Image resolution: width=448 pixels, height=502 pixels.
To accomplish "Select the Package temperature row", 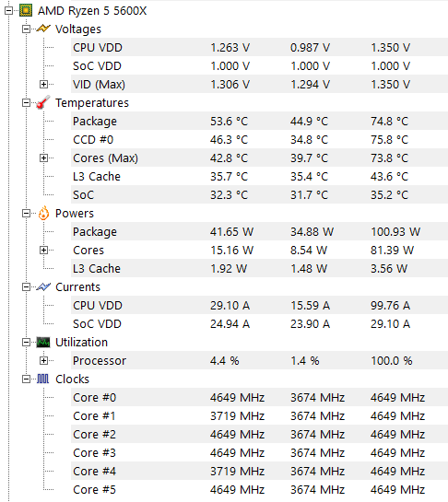I will click(x=259, y=121).
